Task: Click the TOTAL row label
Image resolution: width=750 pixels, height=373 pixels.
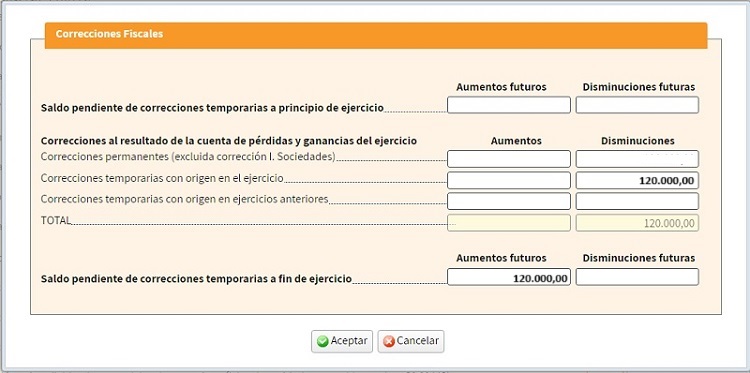Action: pos(55,220)
